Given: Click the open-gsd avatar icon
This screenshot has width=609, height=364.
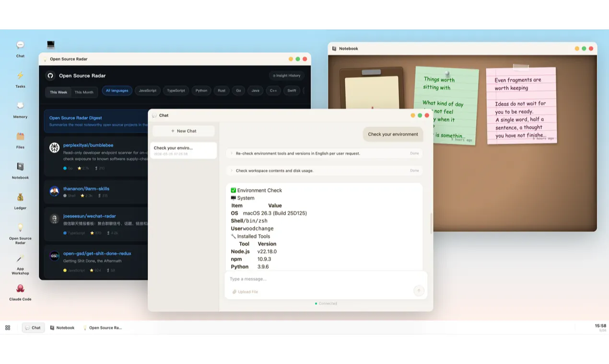Looking at the screenshot, I should pyautogui.click(x=55, y=256).
